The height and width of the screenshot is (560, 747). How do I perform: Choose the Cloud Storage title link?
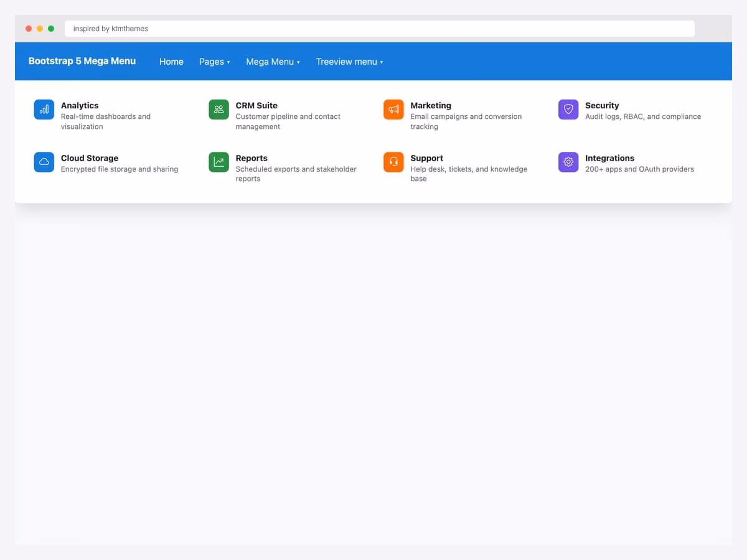click(x=90, y=158)
